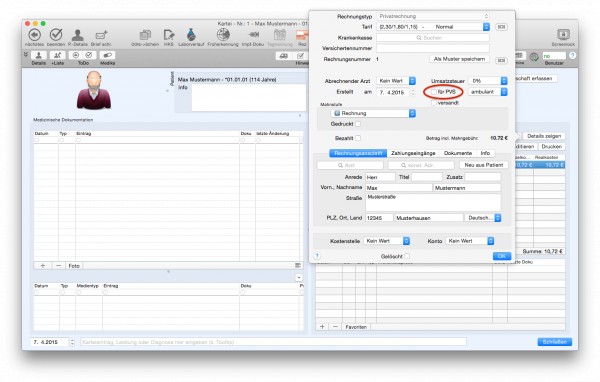Open the HKS document icon

pos(169,35)
